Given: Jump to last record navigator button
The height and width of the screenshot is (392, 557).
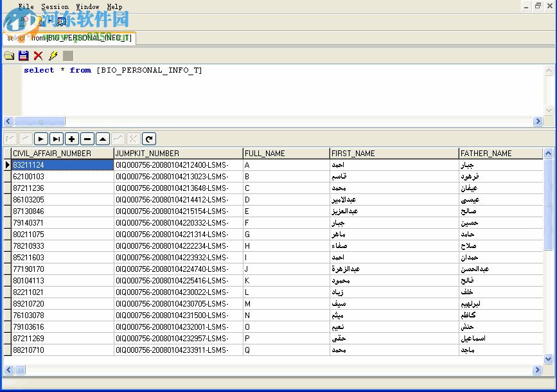Looking at the screenshot, I should click(x=56, y=139).
